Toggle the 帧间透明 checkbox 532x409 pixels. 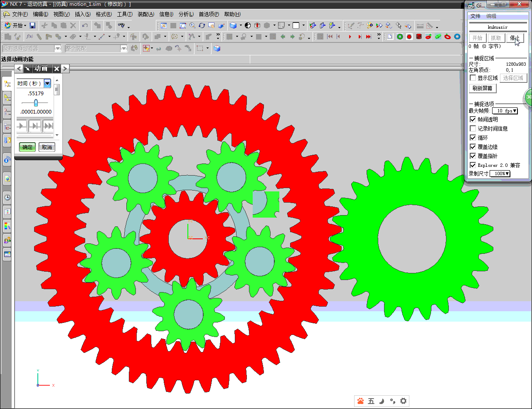click(x=473, y=119)
